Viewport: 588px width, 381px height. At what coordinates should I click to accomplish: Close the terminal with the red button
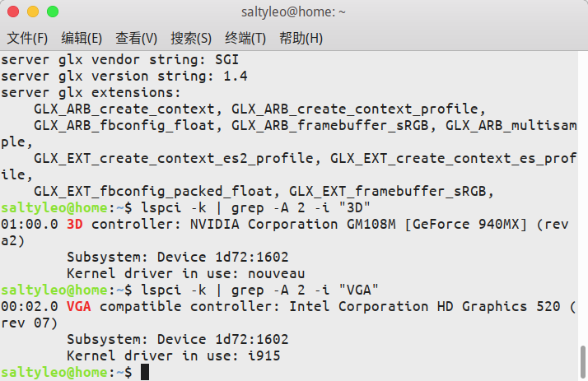pyautogui.click(x=14, y=12)
